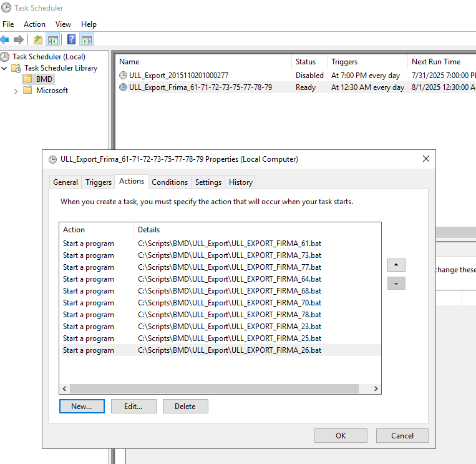
Task: Close the Properties dialog with X
Action: 426,159
